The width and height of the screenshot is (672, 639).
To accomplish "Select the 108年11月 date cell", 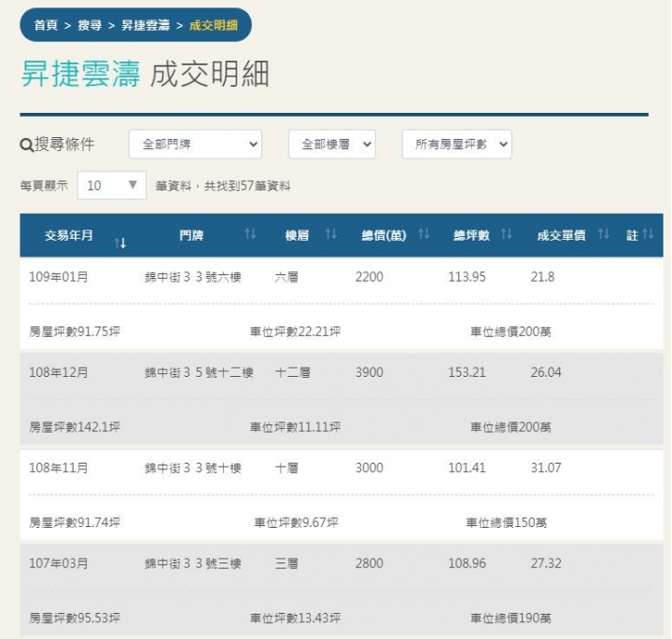I will (59, 467).
